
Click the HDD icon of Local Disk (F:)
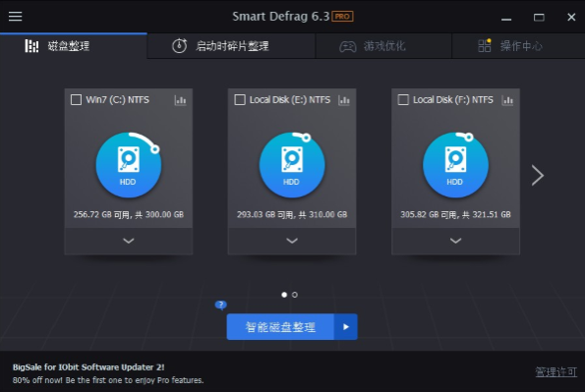pyautogui.click(x=455, y=165)
